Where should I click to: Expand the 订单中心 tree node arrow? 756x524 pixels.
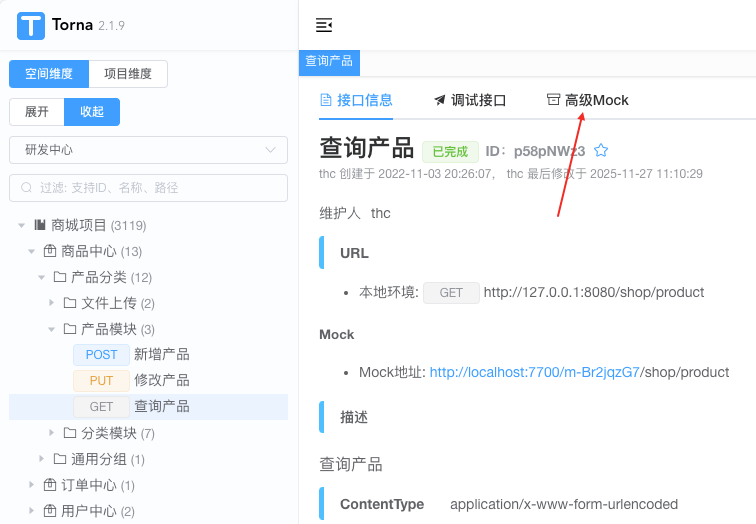coord(31,484)
